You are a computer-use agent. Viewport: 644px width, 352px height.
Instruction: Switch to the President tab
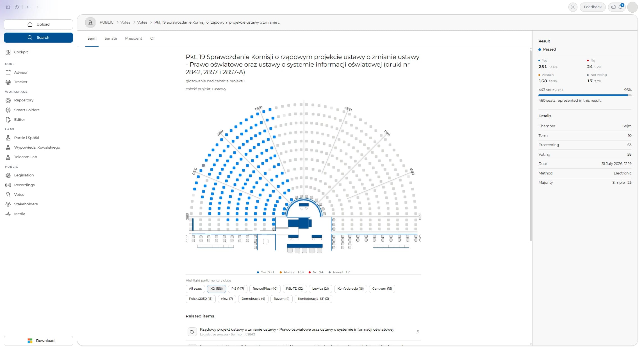pos(133,38)
